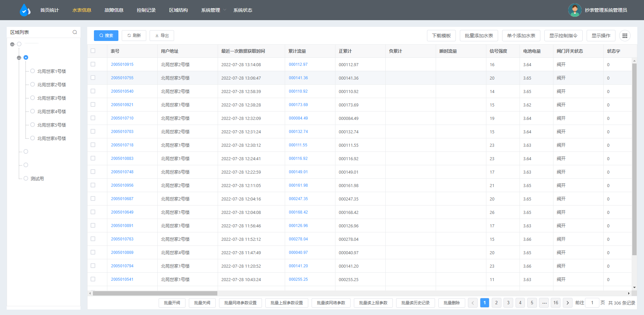Image resolution: width=644 pixels, height=315 pixels.
Task: Open 水表信息 navigation item
Action: click(x=82, y=10)
